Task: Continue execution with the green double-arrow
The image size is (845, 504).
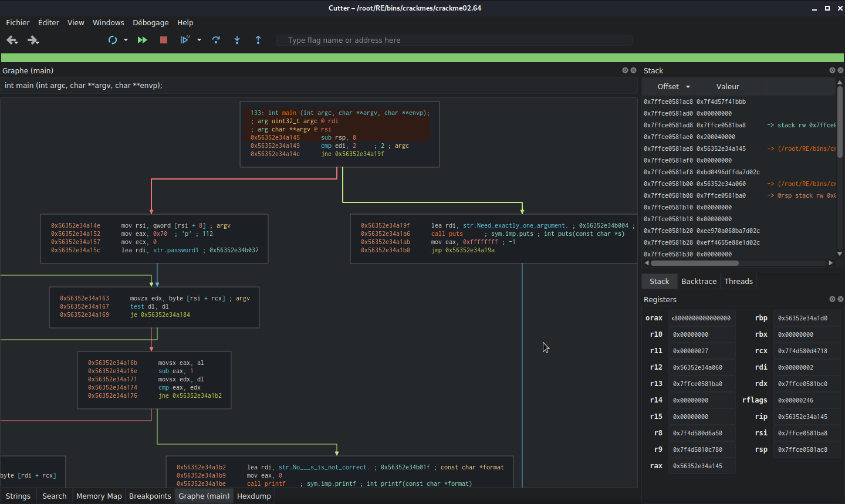Action: (142, 40)
